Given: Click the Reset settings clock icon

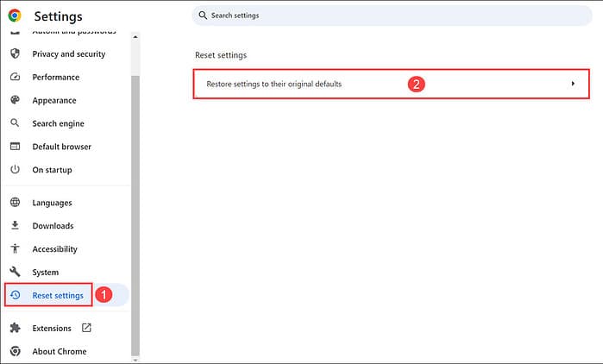Looking at the screenshot, I should (x=16, y=295).
